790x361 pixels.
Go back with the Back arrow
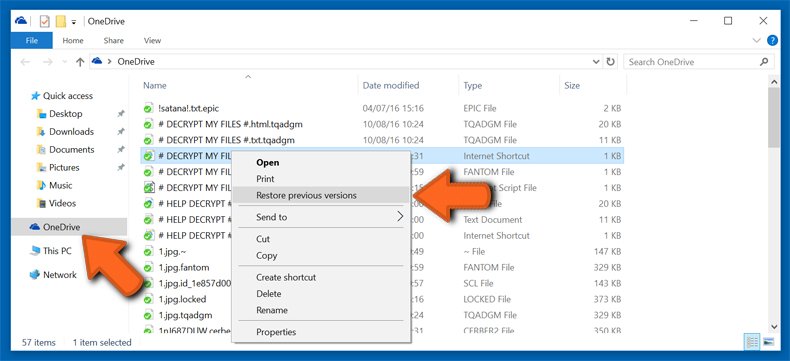25,62
